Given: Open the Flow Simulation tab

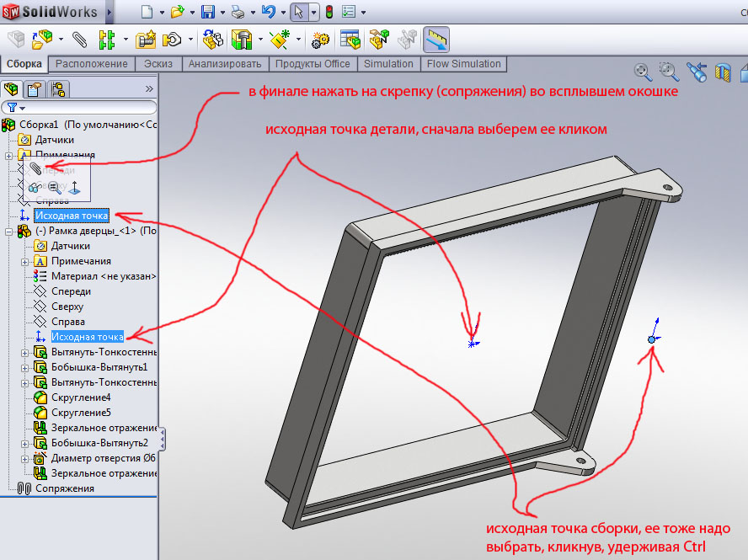Looking at the screenshot, I should tap(463, 64).
